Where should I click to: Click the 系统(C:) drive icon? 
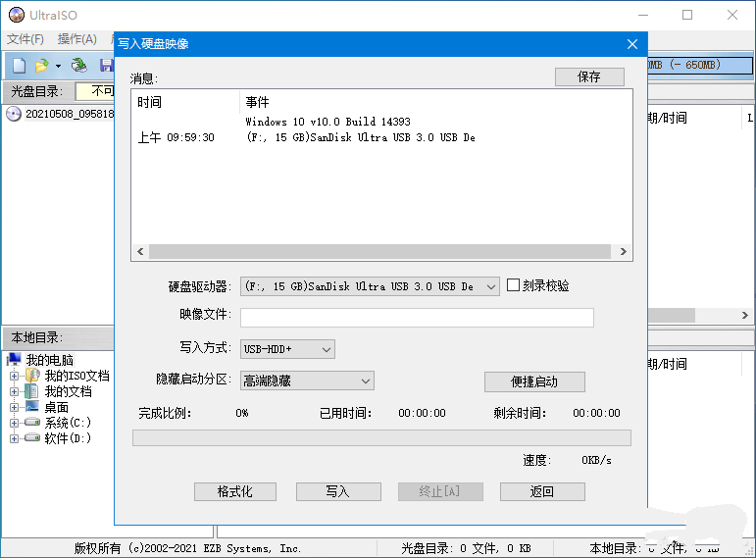tap(32, 423)
